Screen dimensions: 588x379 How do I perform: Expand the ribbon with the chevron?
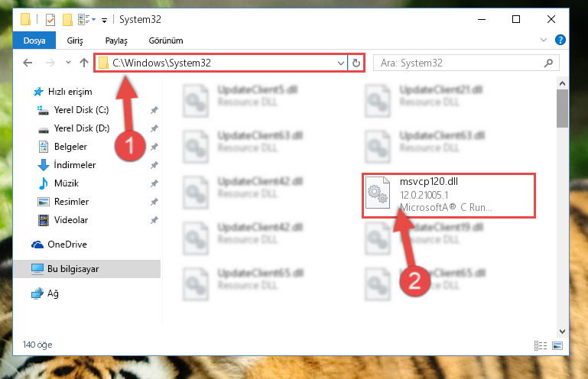point(544,40)
